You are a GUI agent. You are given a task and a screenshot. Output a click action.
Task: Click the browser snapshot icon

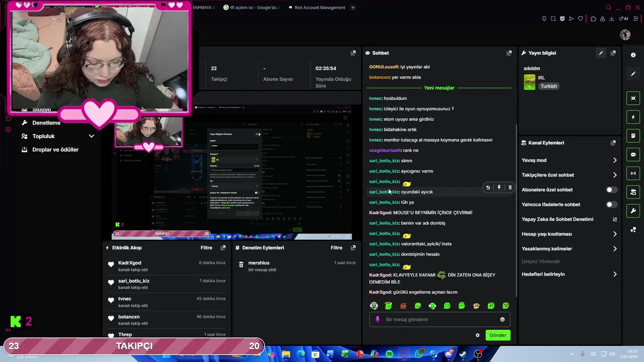click(x=553, y=19)
